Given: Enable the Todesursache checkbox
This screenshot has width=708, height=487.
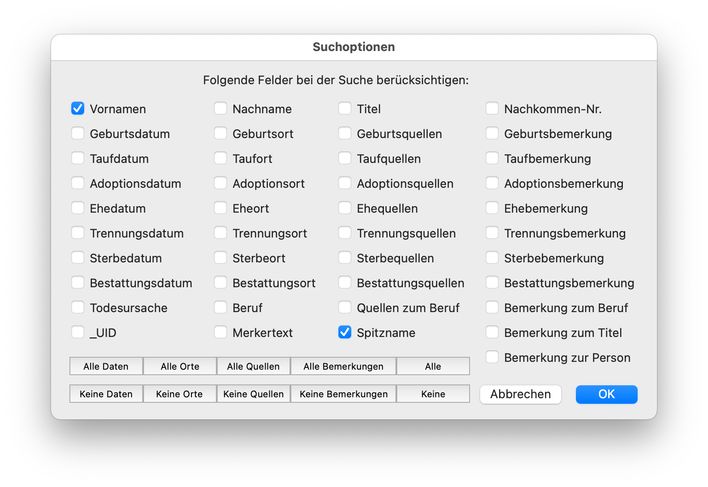Looking at the screenshot, I should click(78, 308).
